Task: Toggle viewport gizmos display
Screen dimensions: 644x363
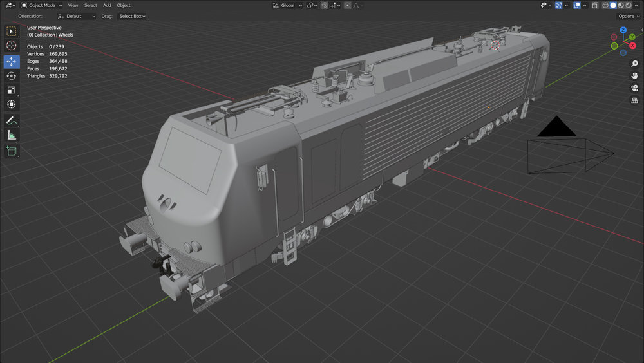Action: click(558, 5)
